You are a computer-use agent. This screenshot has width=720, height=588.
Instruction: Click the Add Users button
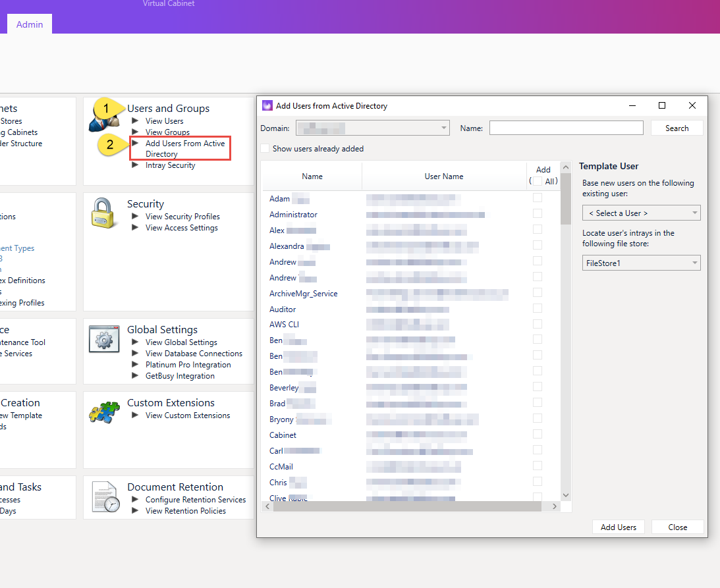618,527
